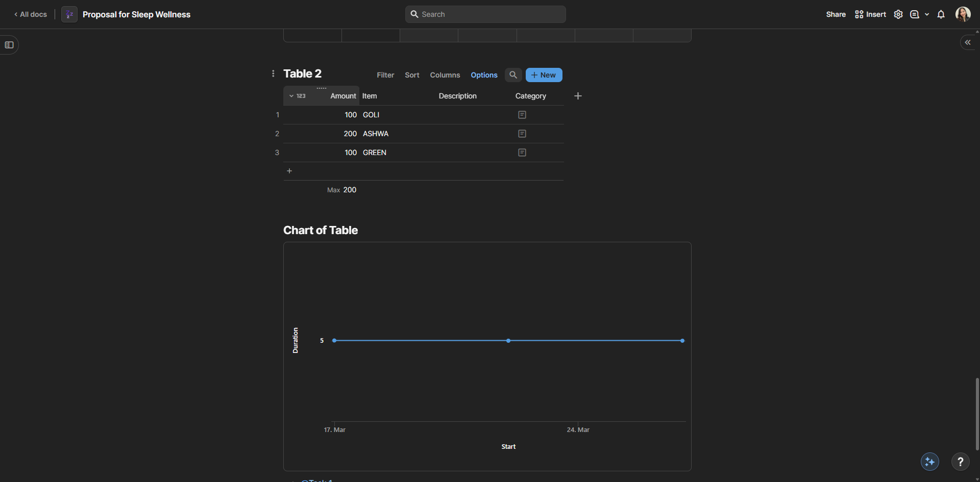Add a new column with plus icon
The width and height of the screenshot is (980, 482).
coord(578,96)
